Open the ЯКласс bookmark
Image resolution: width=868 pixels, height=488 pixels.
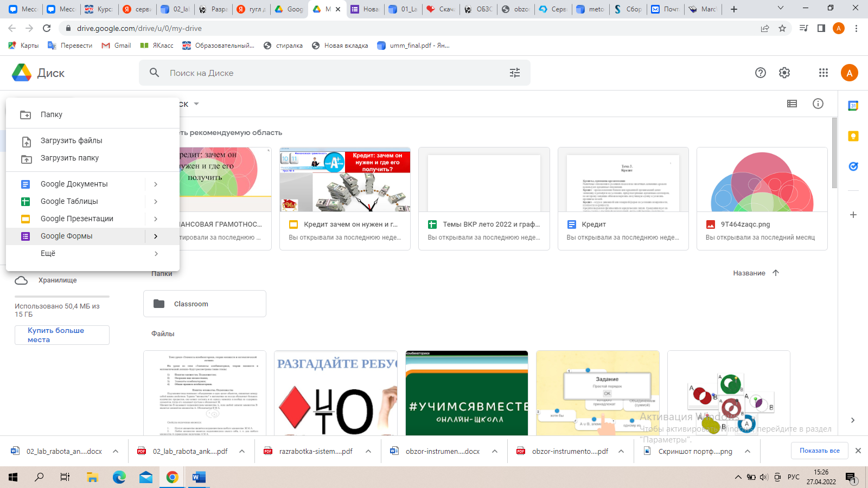click(157, 46)
